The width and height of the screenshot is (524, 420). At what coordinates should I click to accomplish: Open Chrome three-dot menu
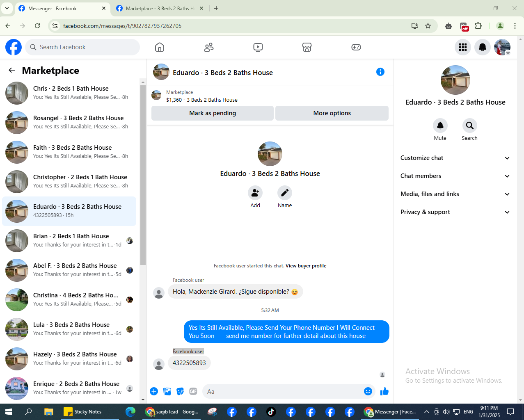[515, 26]
